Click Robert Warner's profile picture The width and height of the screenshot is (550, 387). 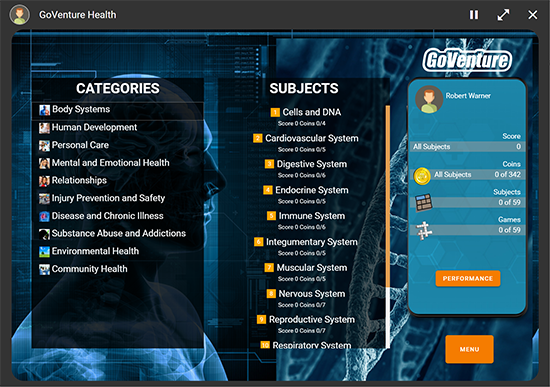tap(429, 99)
